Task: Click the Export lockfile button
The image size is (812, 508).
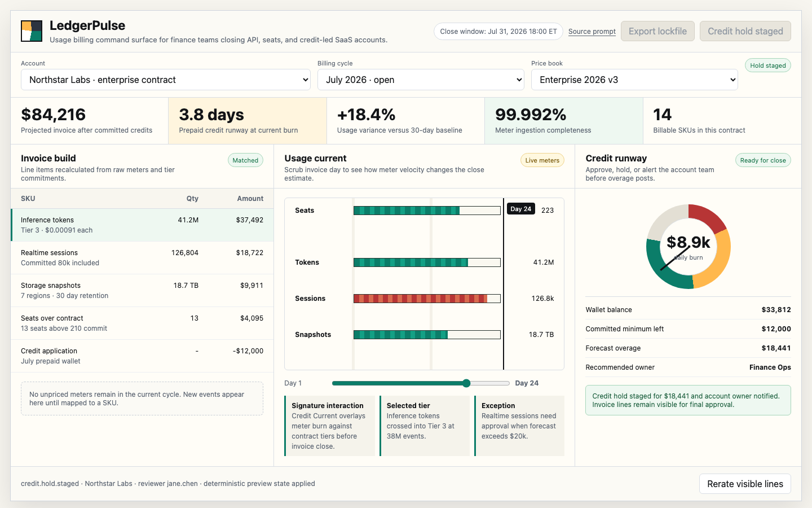Action: [657, 31]
